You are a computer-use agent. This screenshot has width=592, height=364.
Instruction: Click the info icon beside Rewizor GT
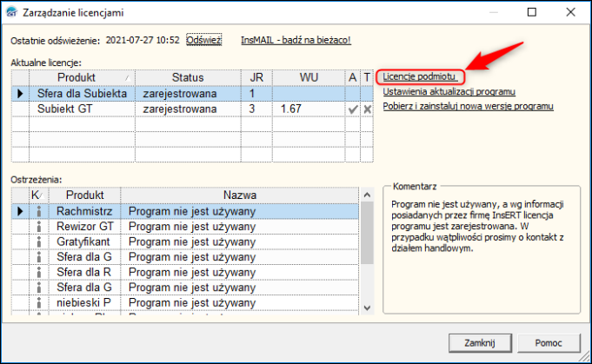pyautogui.click(x=39, y=227)
